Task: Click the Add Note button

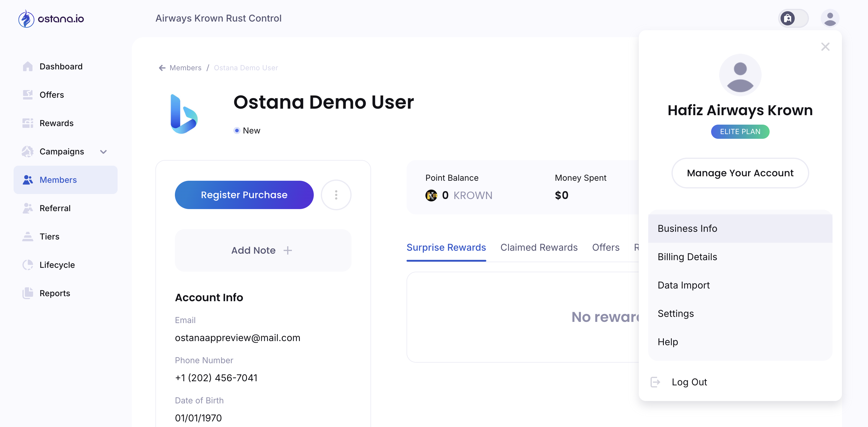Action: (263, 250)
